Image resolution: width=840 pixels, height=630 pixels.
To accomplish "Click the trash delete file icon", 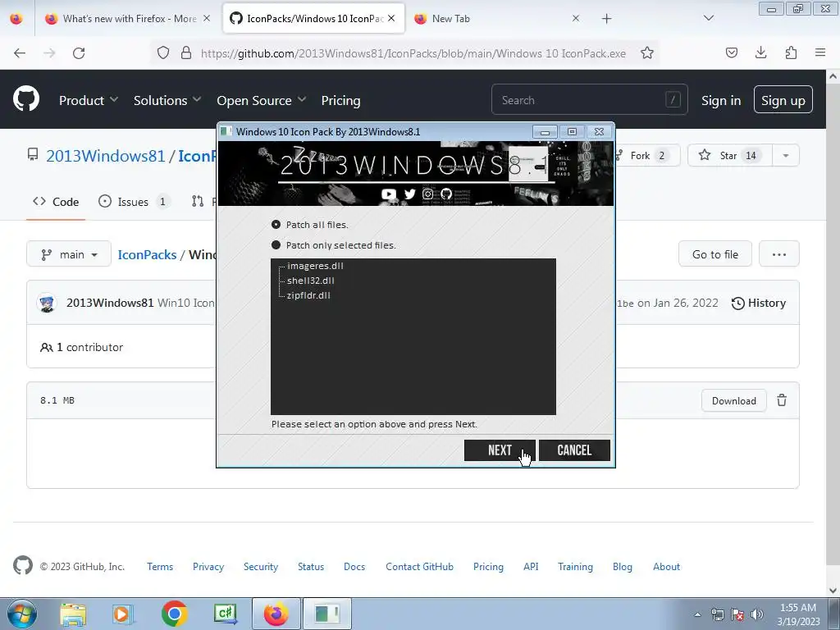I will tap(782, 400).
